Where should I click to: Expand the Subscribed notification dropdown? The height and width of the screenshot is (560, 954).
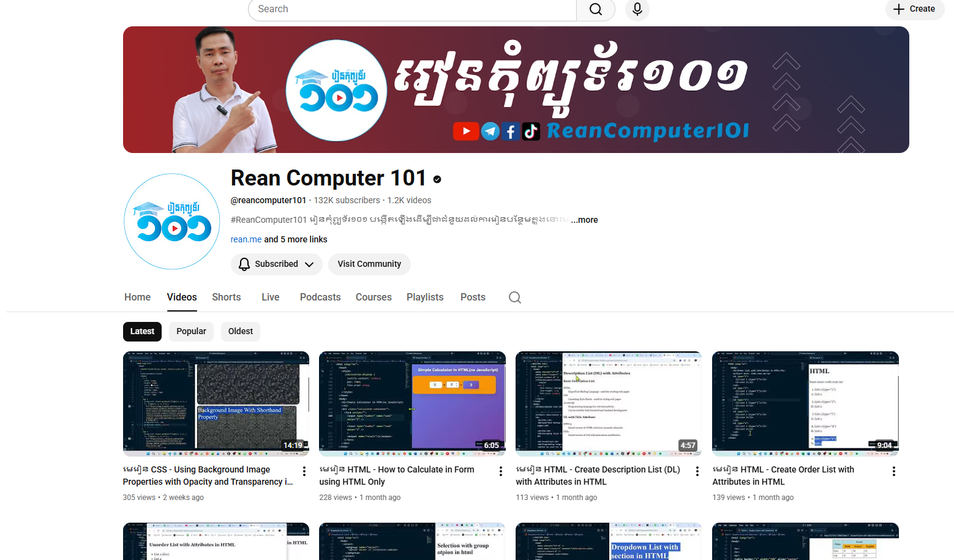coord(276,264)
